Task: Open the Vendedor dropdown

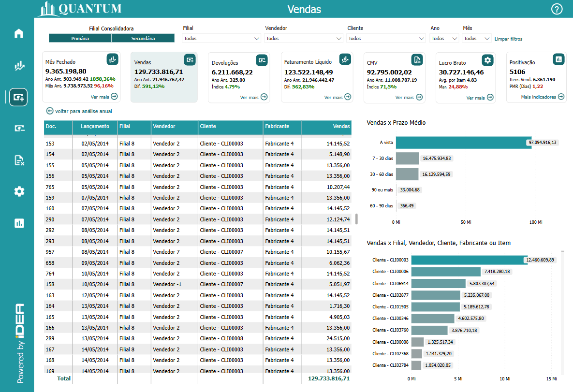Action: point(304,38)
